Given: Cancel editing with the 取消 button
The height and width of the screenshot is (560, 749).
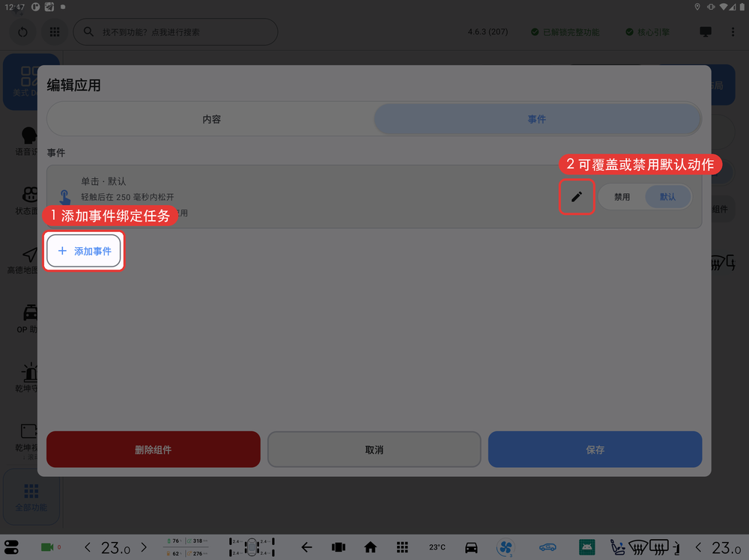Looking at the screenshot, I should click(374, 449).
